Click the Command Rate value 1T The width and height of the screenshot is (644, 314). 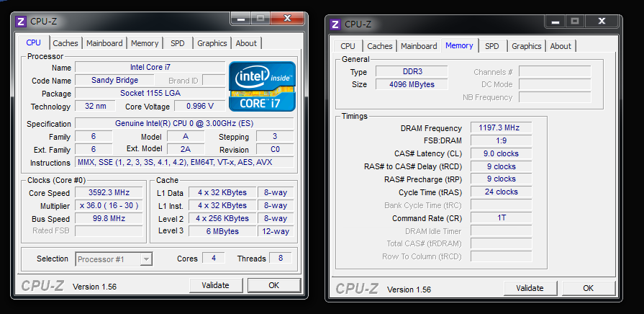pyautogui.click(x=502, y=217)
